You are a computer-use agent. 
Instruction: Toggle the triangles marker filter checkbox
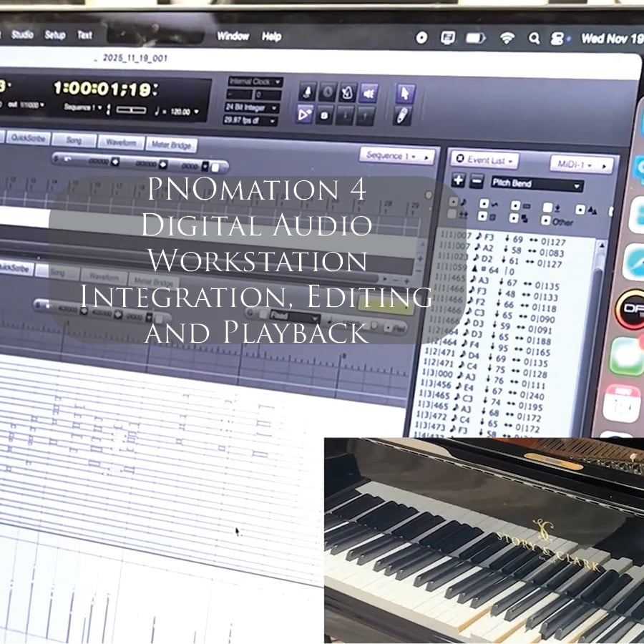580,210
